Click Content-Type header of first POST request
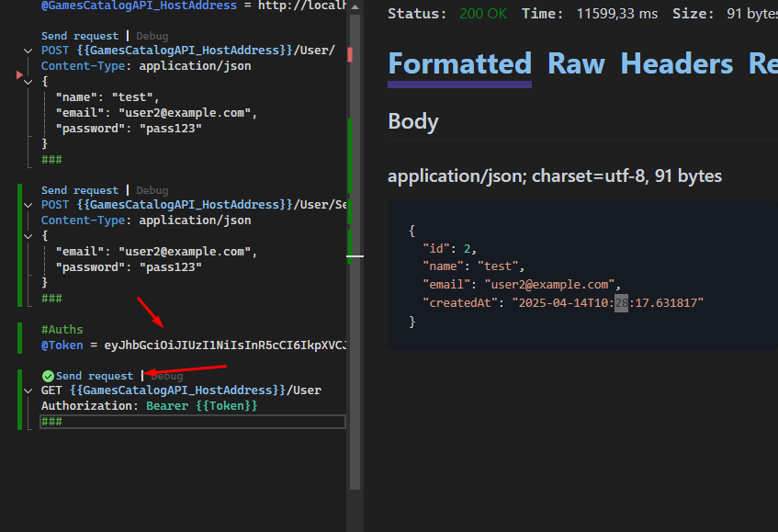This screenshot has height=532, width=778. click(x=146, y=65)
